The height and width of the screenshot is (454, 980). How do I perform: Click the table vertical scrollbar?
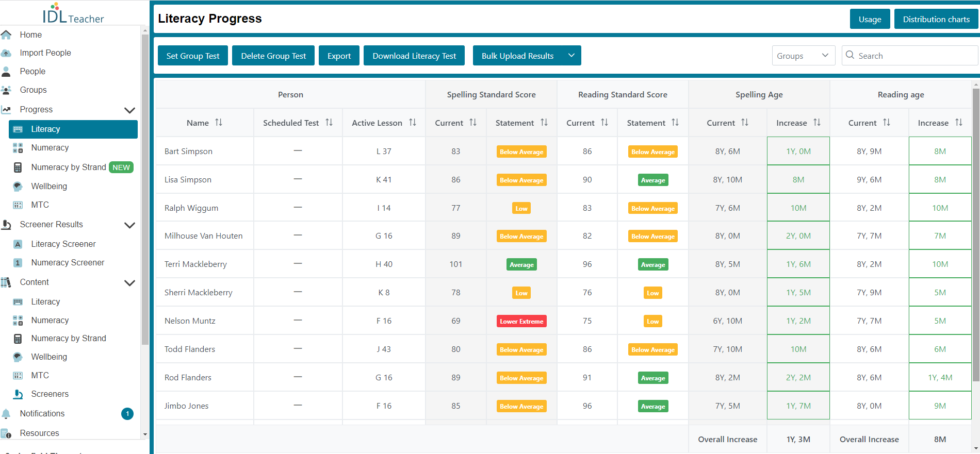point(976,234)
